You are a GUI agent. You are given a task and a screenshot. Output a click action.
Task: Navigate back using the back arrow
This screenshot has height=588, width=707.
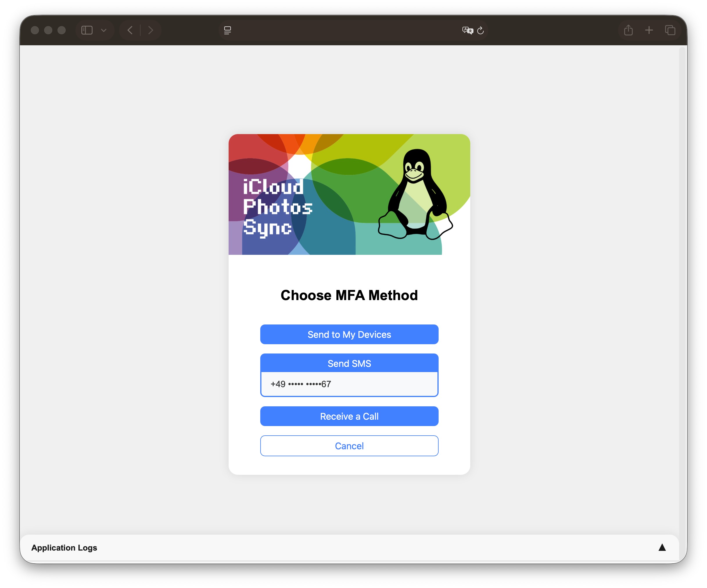(x=130, y=30)
